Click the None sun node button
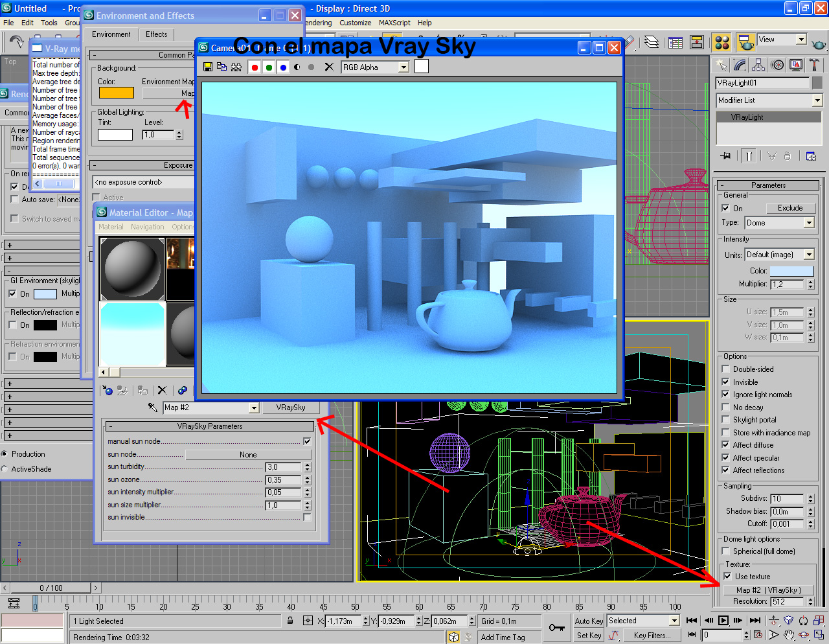The image size is (829, 644). pos(248,455)
